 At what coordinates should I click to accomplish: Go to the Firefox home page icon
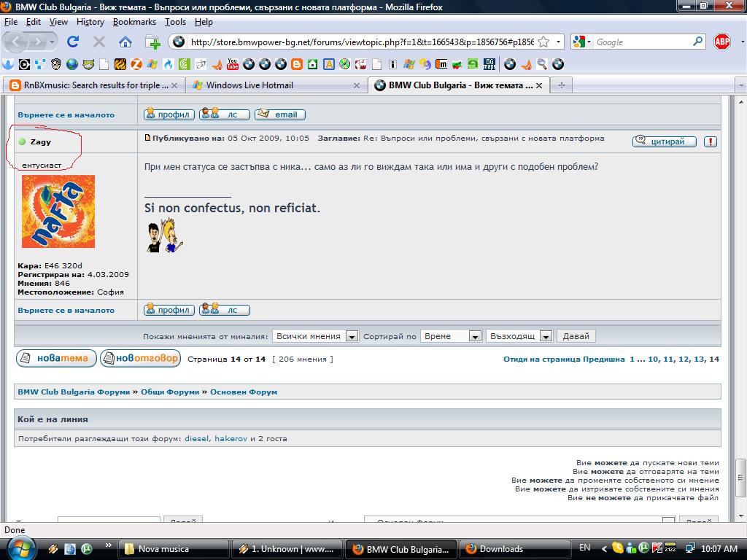pyautogui.click(x=125, y=42)
